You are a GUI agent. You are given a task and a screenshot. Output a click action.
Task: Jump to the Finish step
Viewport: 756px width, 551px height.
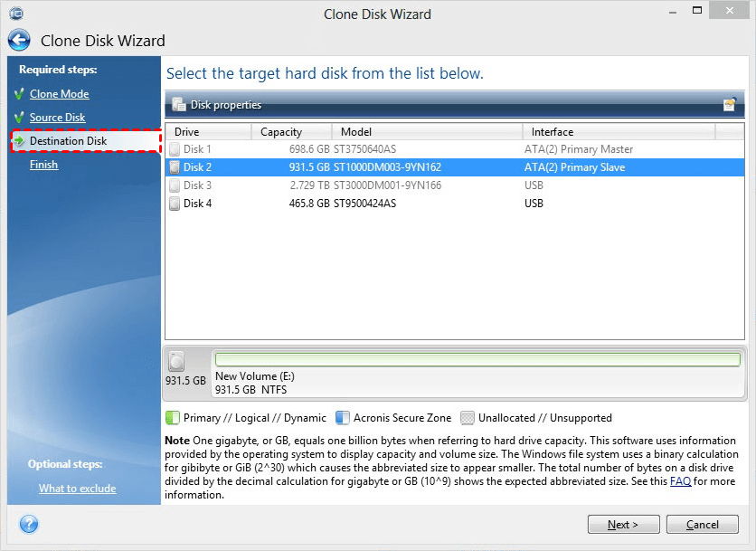tap(44, 165)
